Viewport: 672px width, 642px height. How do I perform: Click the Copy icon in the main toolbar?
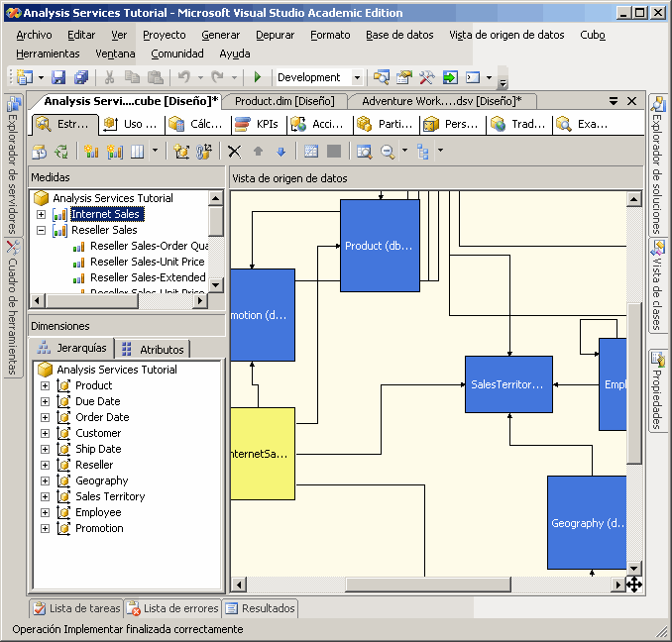click(132, 77)
